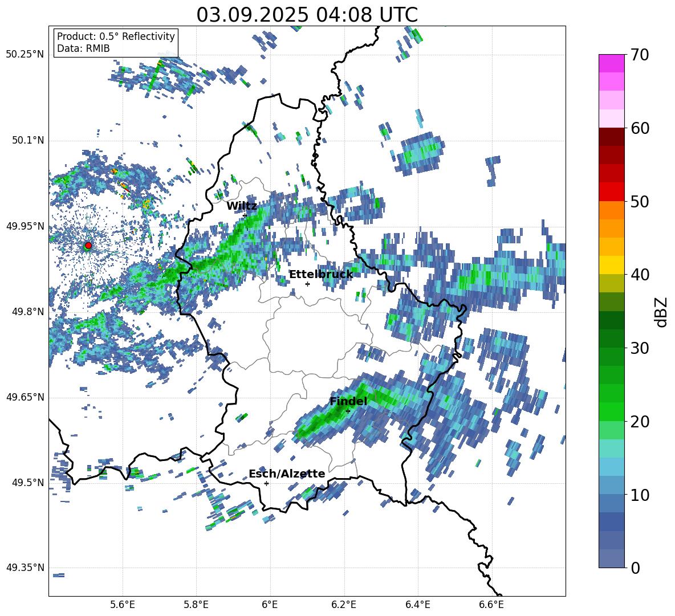Click the dark green colorbar segment just above 30
Viewport: 675px width, 616px height.
click(611, 338)
